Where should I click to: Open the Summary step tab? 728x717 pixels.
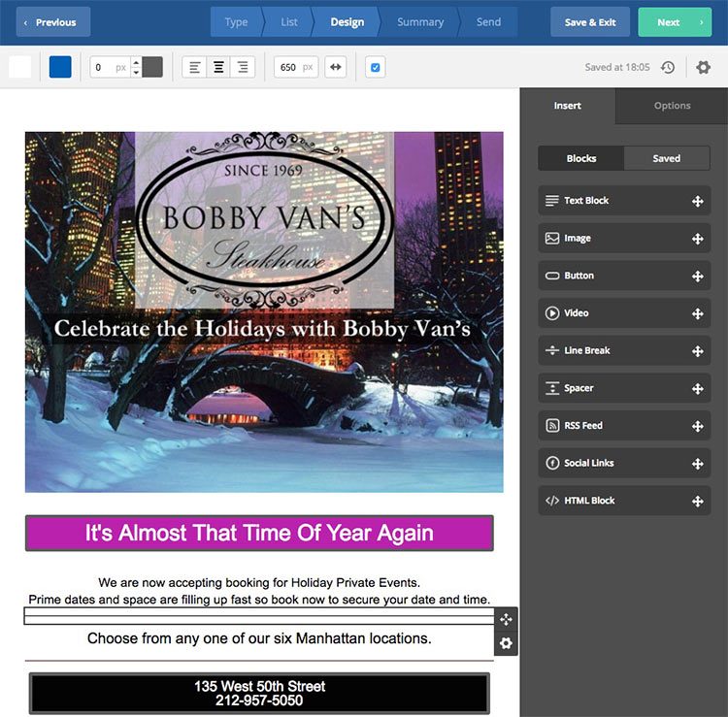click(x=420, y=21)
